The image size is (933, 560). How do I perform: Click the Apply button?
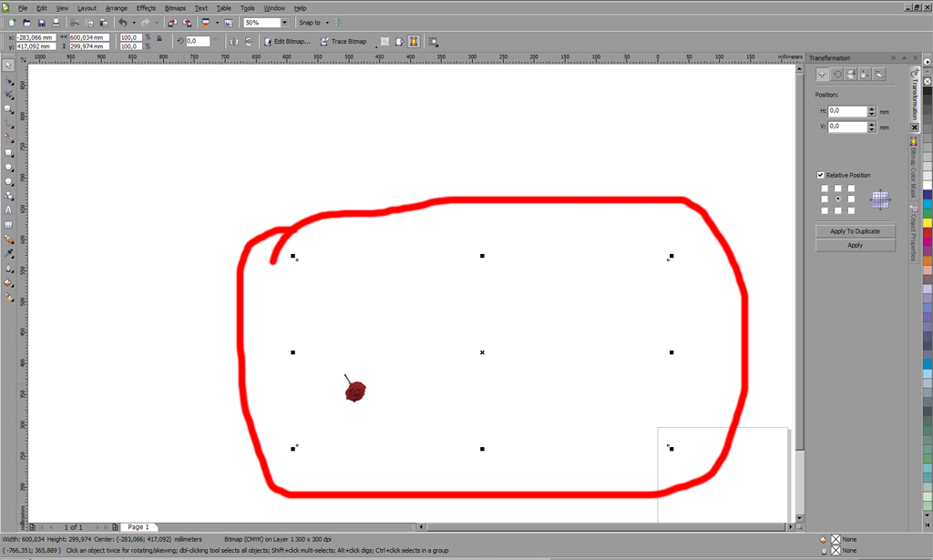[855, 246]
